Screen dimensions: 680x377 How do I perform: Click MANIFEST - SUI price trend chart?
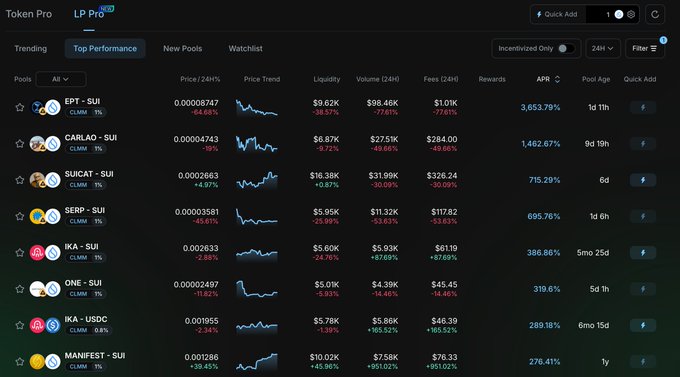257,361
